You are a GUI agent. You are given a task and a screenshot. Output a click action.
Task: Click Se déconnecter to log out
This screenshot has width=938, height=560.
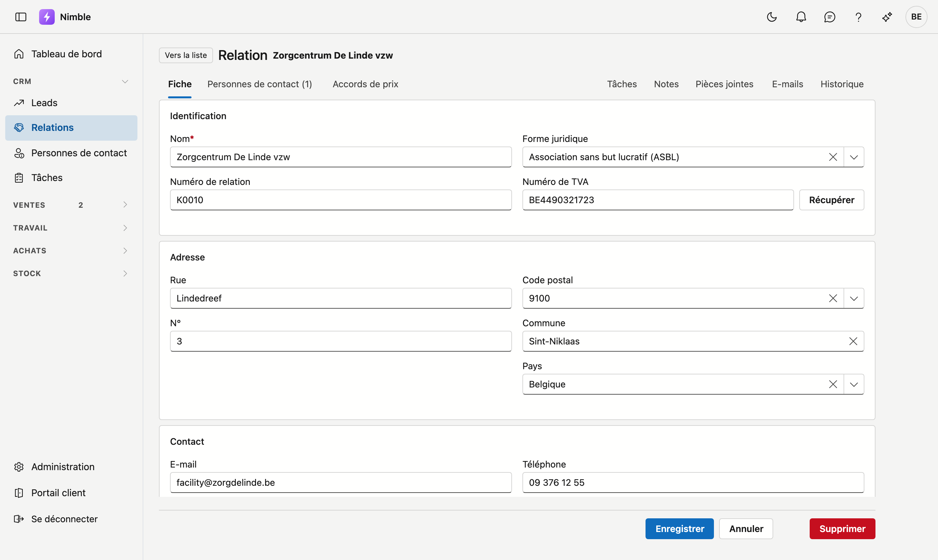point(71,519)
